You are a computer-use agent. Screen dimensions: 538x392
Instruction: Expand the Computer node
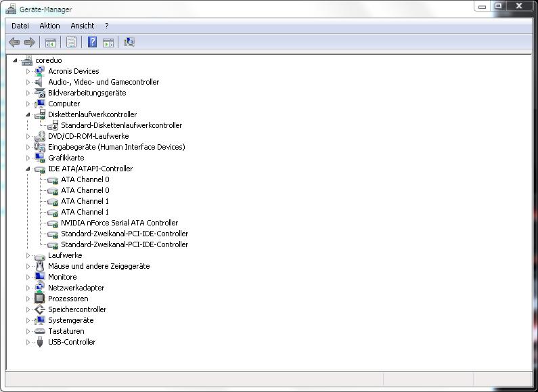click(x=28, y=104)
